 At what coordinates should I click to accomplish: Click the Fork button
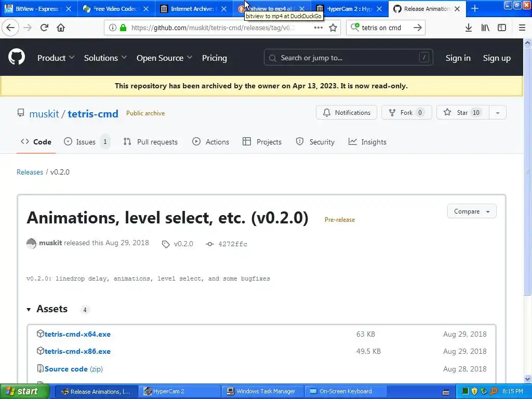406,113
